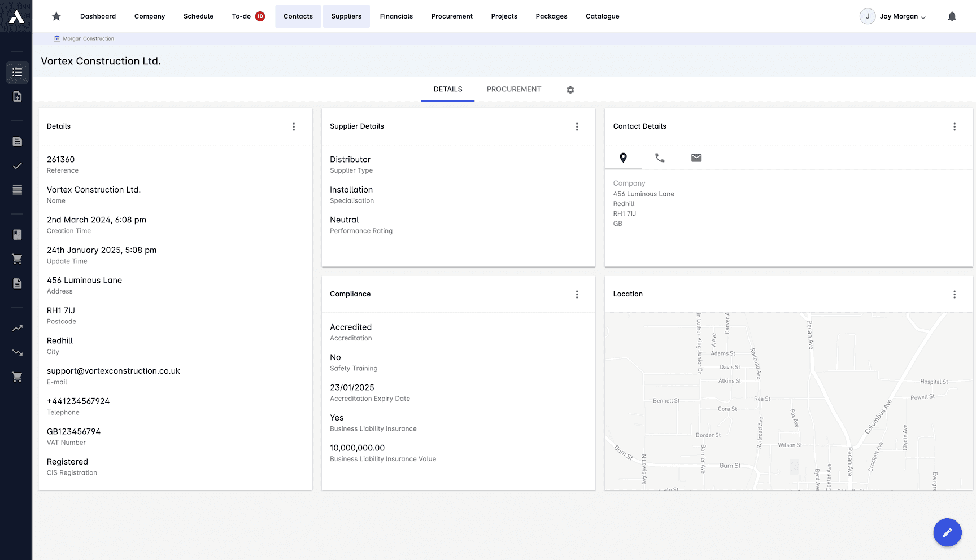Click the location pin icon in Contact Details
Image resolution: width=976 pixels, height=560 pixels.
(623, 158)
